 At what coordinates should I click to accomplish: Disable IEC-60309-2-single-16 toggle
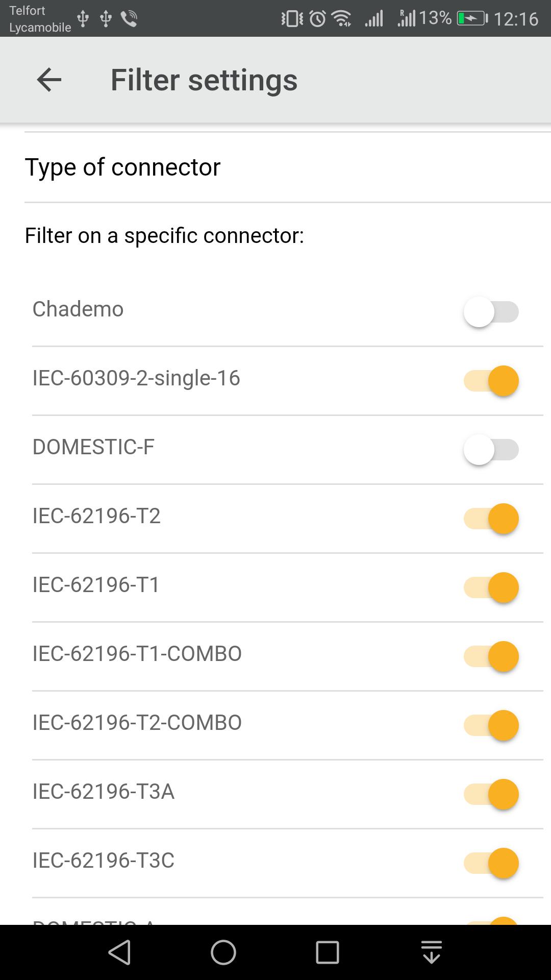point(491,381)
